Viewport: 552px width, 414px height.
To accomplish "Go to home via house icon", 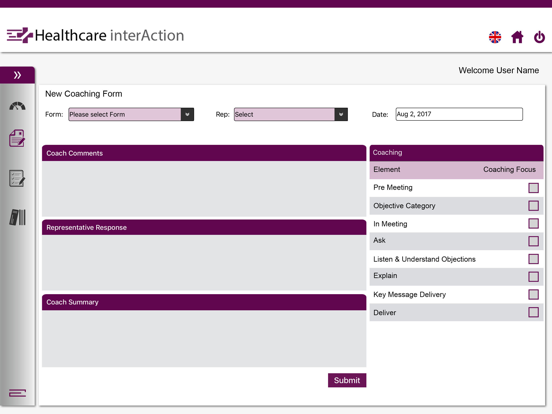I will (x=517, y=37).
